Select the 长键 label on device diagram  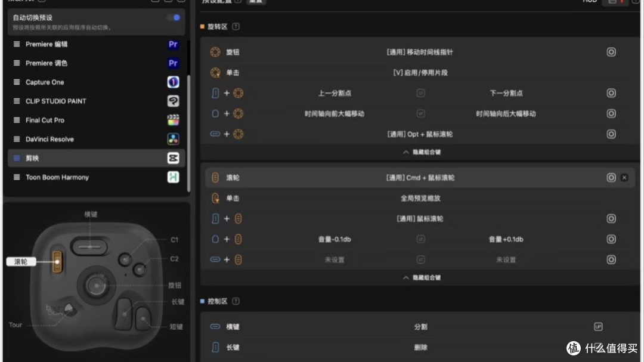[178, 302]
